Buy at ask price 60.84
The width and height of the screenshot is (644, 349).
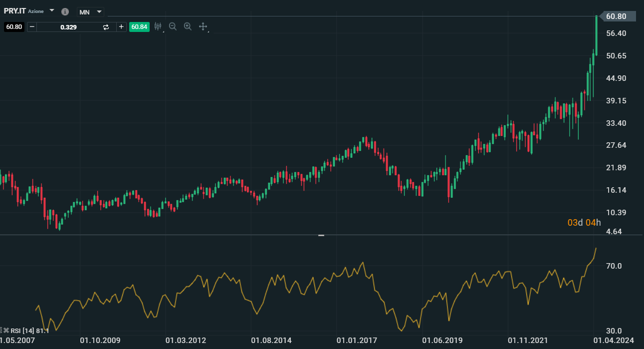click(x=139, y=27)
